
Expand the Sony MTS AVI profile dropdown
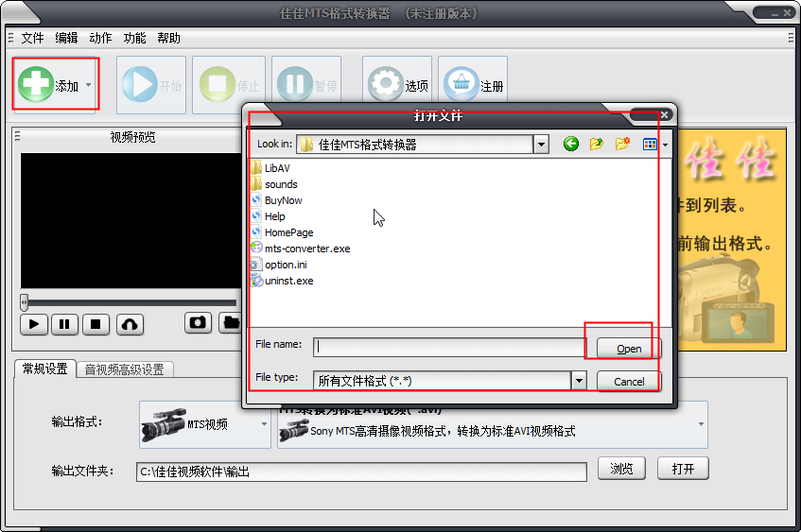click(701, 424)
